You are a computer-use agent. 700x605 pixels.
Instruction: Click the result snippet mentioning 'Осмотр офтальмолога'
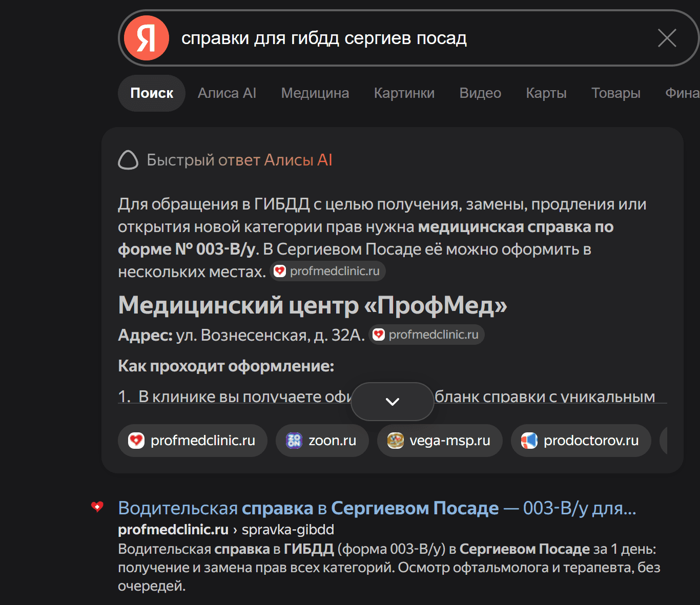click(389, 567)
